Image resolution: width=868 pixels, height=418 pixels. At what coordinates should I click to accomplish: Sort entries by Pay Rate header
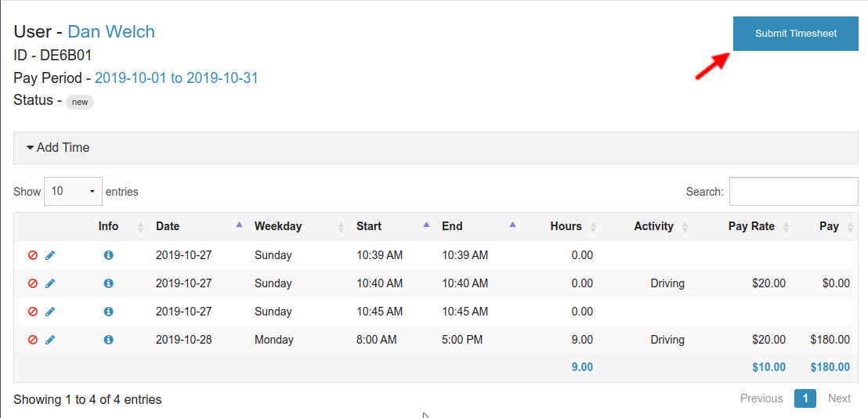click(x=750, y=226)
